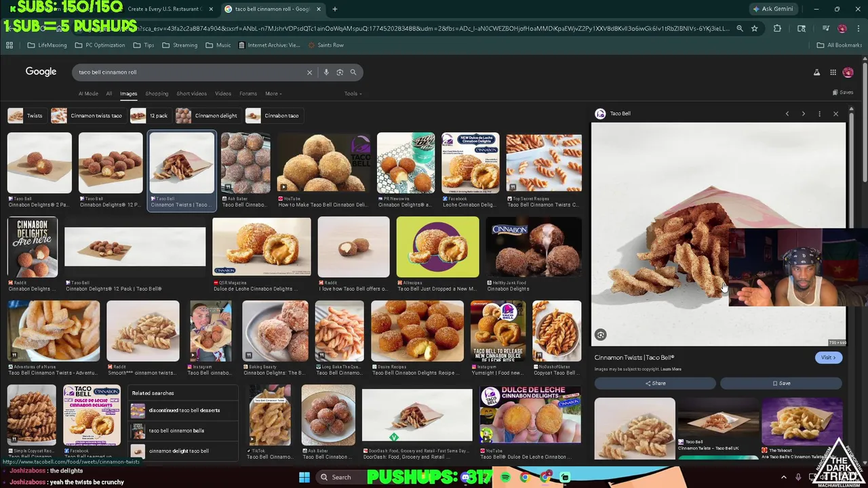868x488 pixels.
Task: Open more options in the preview panel
Action: [819, 114]
